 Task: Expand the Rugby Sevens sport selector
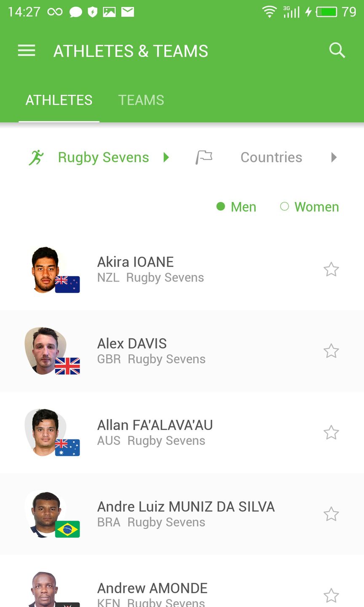tap(103, 157)
